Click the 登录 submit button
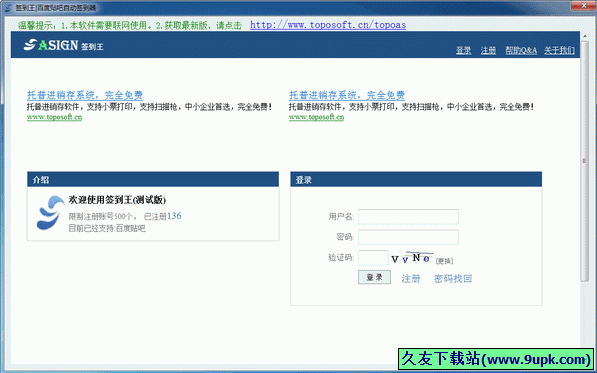The image size is (597, 373). click(x=374, y=277)
